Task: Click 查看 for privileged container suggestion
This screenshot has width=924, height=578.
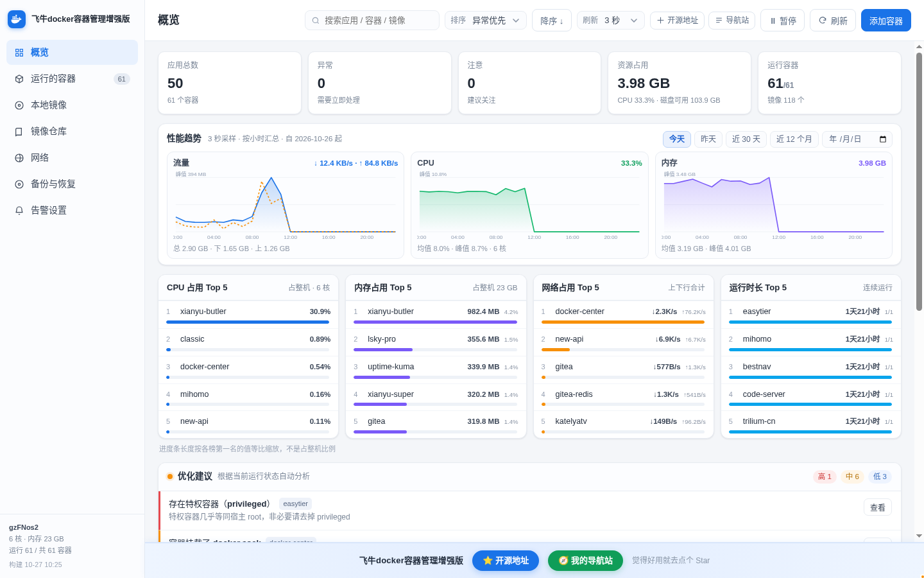Action: pos(878,507)
